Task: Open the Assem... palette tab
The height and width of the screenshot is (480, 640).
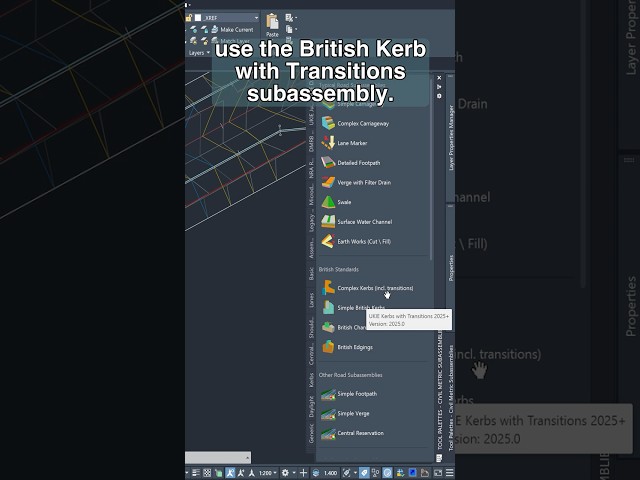Action: tap(311, 248)
